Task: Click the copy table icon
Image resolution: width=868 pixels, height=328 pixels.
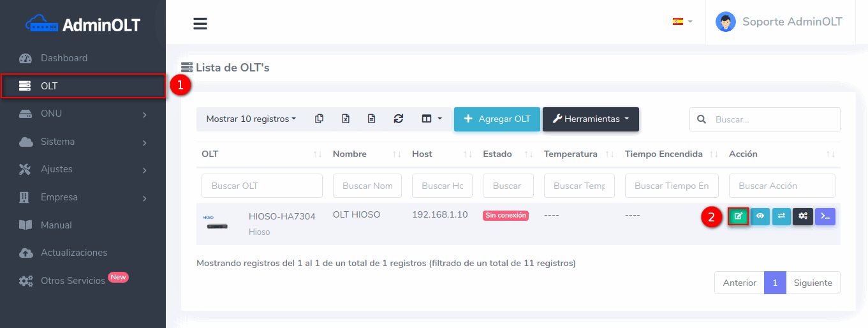Action: point(319,119)
